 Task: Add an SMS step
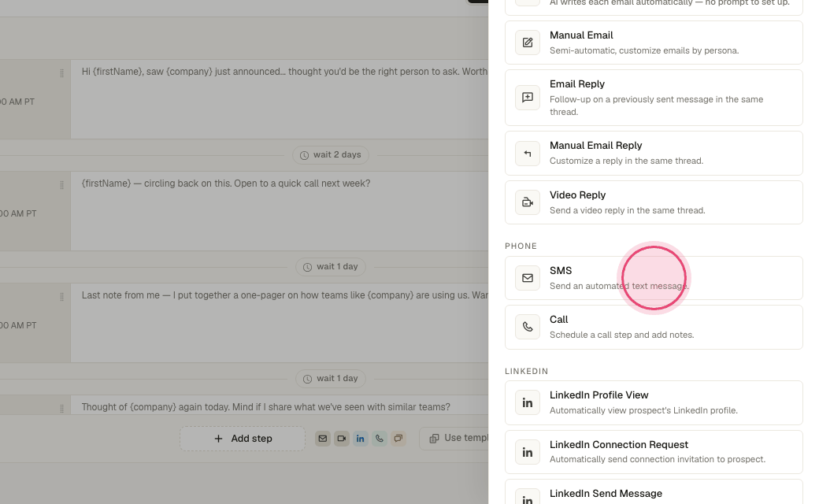coord(654,278)
